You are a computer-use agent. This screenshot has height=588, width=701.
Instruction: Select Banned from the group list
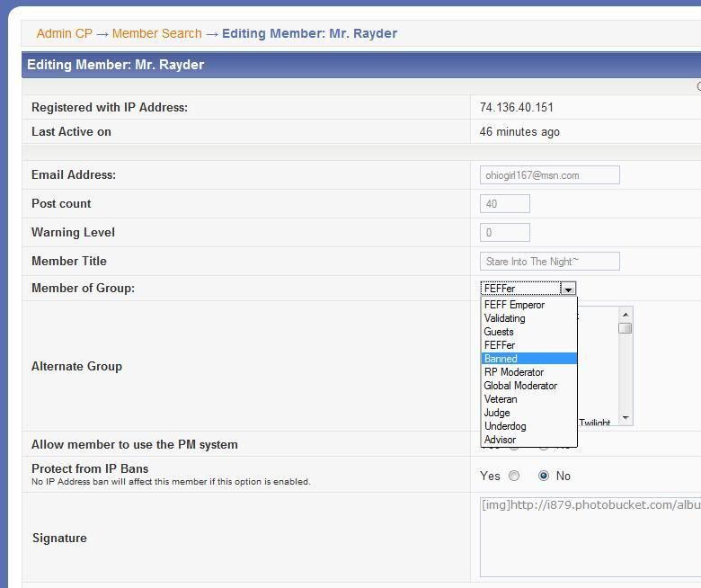(528, 359)
